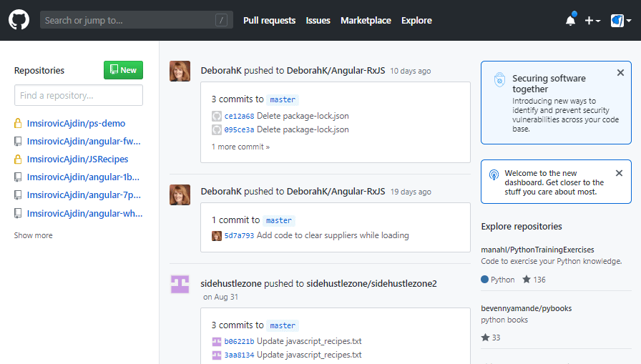641x364 pixels.
Task: Click the committer avatar beside commit ce12a68
Action: click(x=217, y=116)
